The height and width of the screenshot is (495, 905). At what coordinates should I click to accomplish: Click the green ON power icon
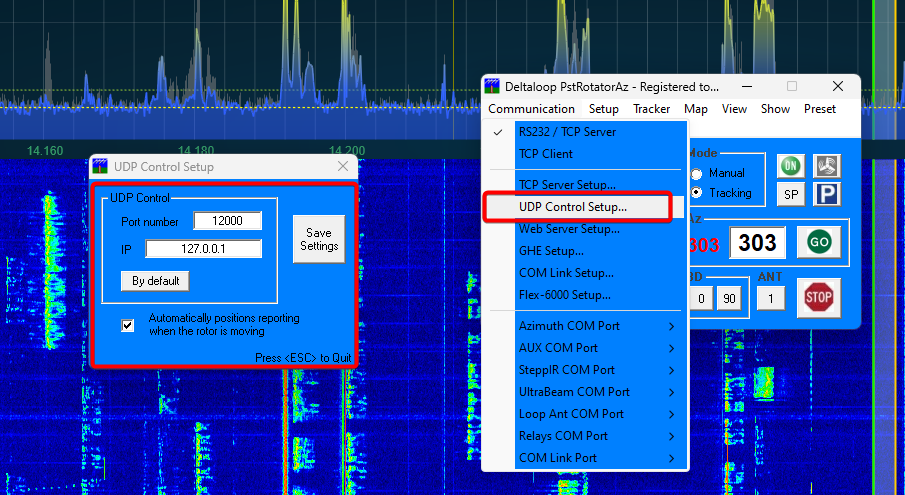point(792,166)
